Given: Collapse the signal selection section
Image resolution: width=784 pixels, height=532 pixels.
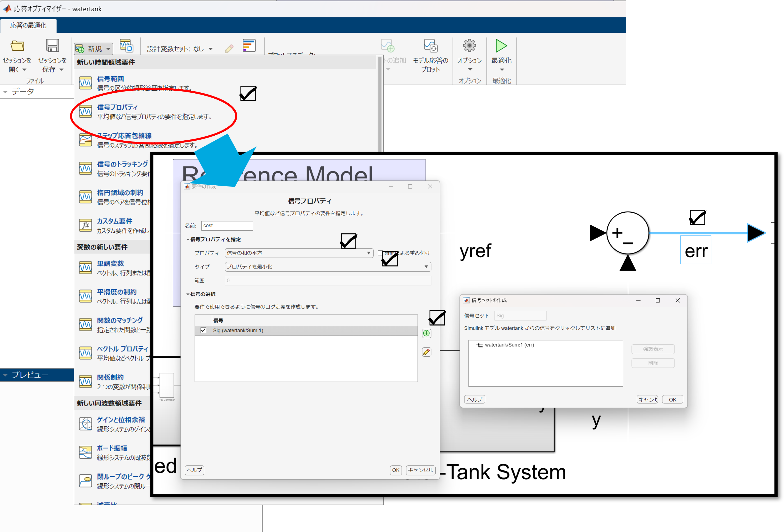Looking at the screenshot, I should 188,294.
